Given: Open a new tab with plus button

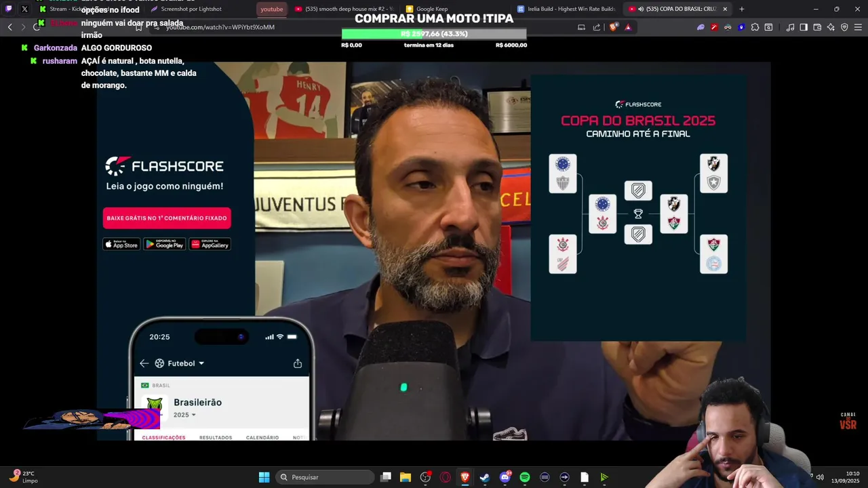Looking at the screenshot, I should click(x=741, y=9).
